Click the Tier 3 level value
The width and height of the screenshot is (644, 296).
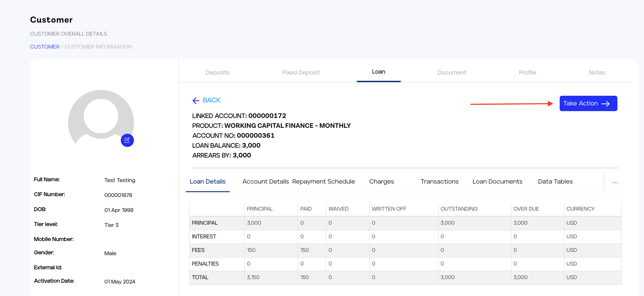click(x=111, y=225)
